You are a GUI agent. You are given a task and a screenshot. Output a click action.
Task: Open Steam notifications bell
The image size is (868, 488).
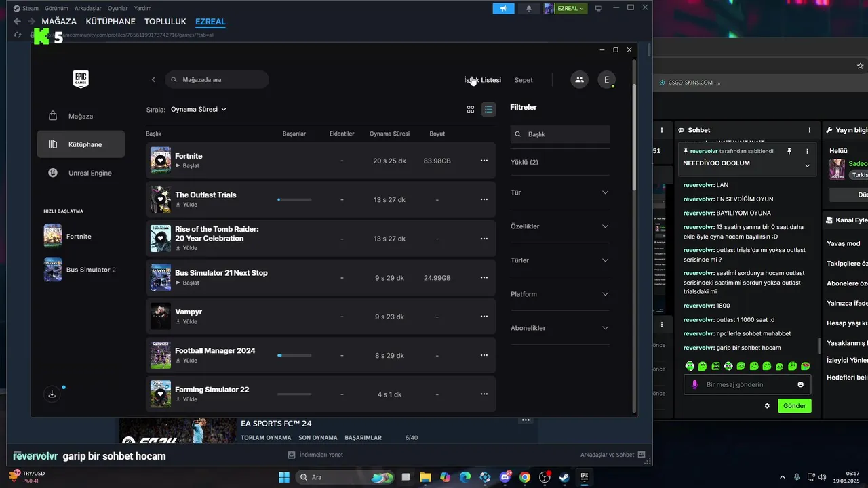[529, 8]
